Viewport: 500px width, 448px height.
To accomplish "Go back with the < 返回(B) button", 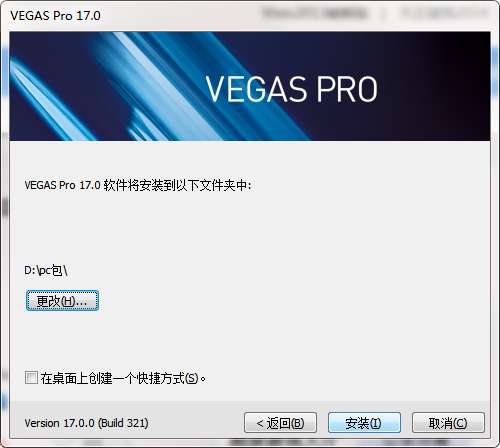I will tap(280, 423).
